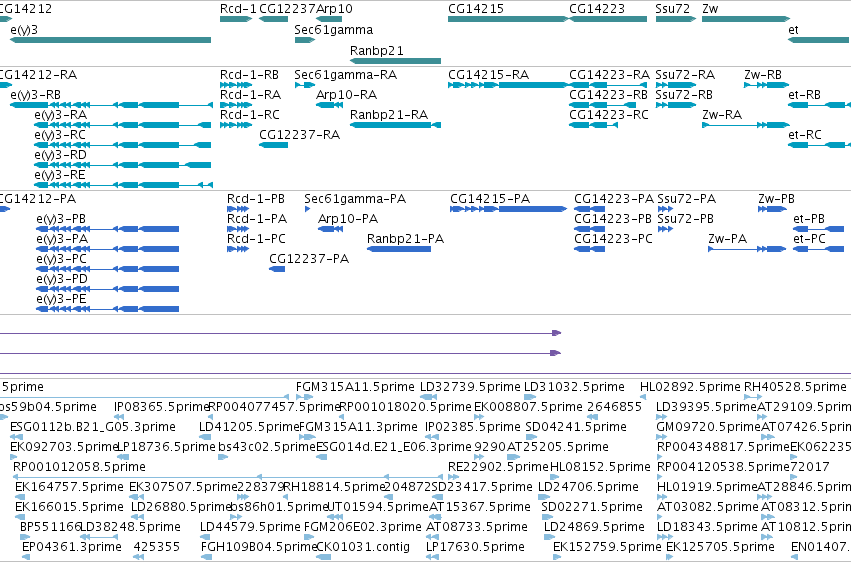The height and width of the screenshot is (562, 851).
Task: Select protein label e(y)3-PD
Action: [x=62, y=279]
